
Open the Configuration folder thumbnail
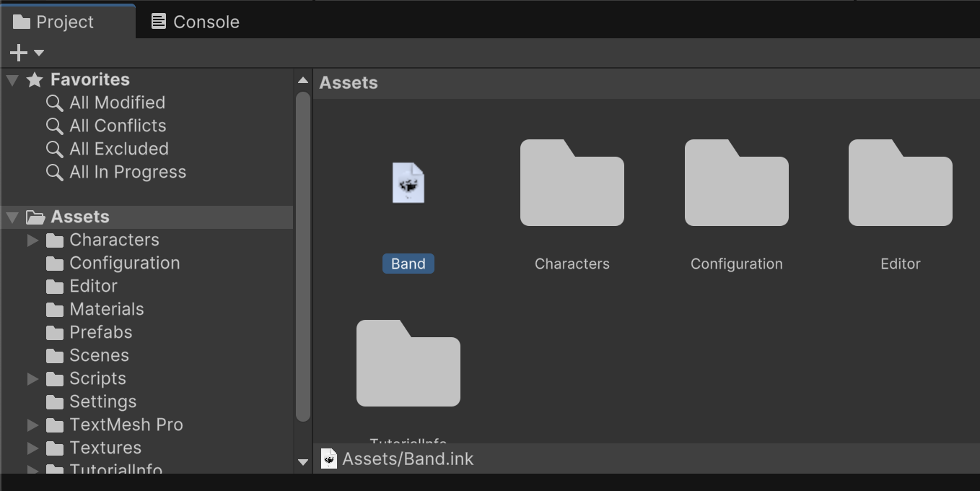[736, 183]
